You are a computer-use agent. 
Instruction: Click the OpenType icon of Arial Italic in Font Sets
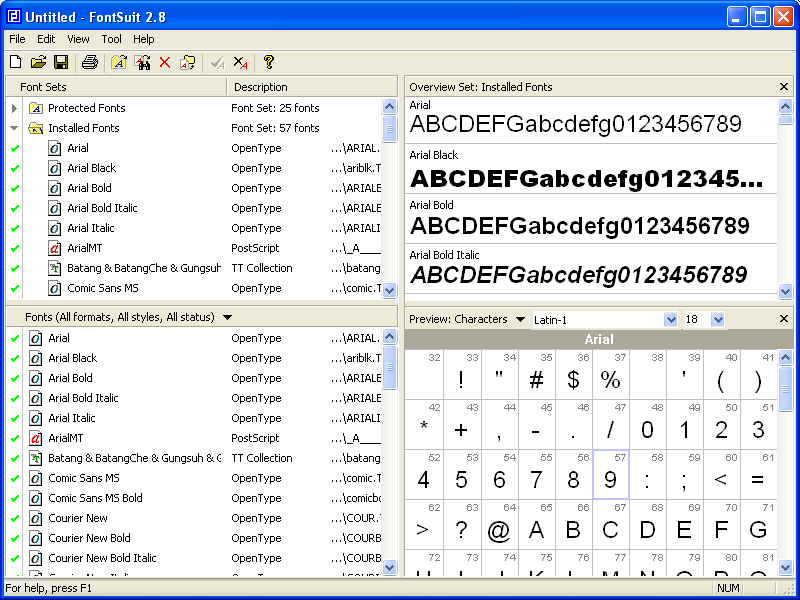point(55,228)
